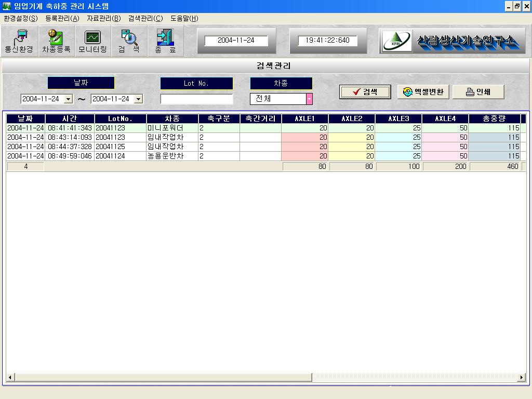
Task: Select the row with time 08:44:37:328
Action: click(266, 147)
